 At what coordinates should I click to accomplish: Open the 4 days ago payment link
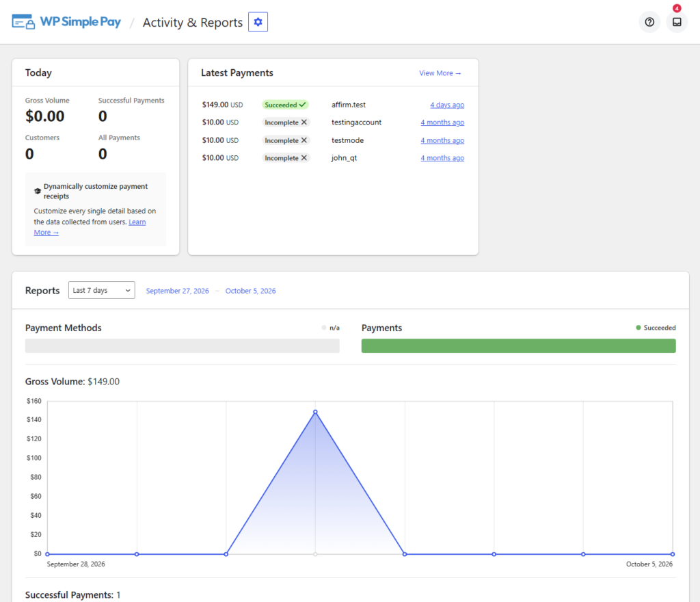click(447, 105)
